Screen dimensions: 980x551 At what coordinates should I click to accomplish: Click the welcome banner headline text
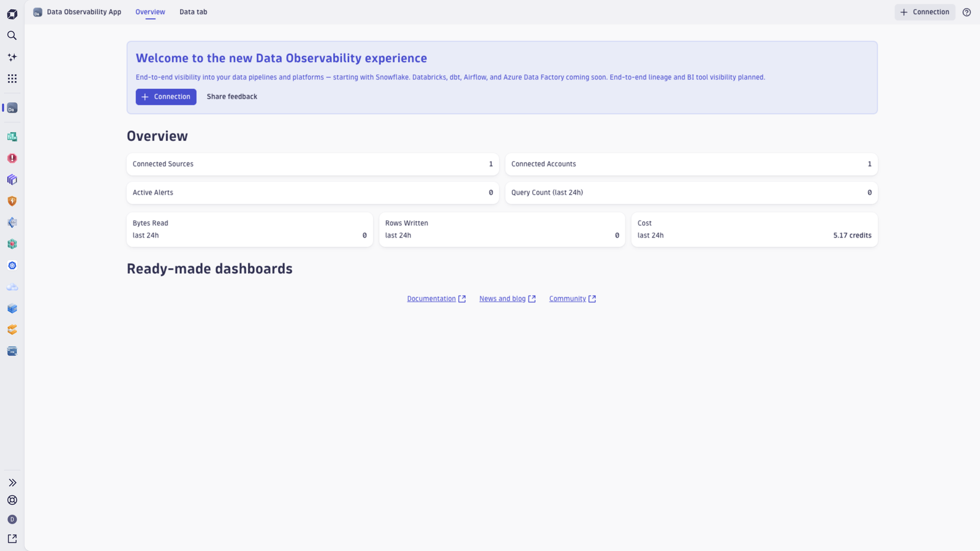click(281, 58)
